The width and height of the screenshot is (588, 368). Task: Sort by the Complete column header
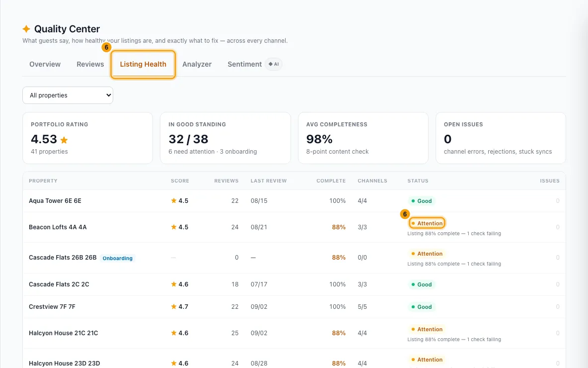(331, 181)
